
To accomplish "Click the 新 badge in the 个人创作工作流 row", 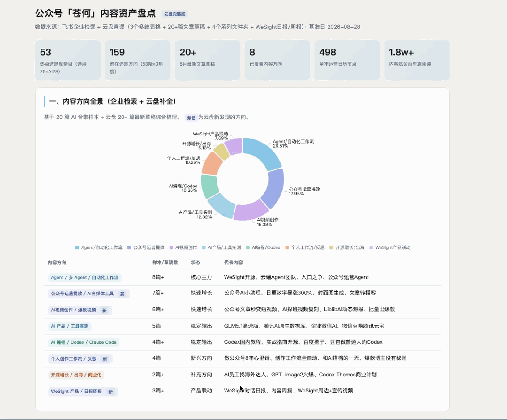I will click(105, 359).
